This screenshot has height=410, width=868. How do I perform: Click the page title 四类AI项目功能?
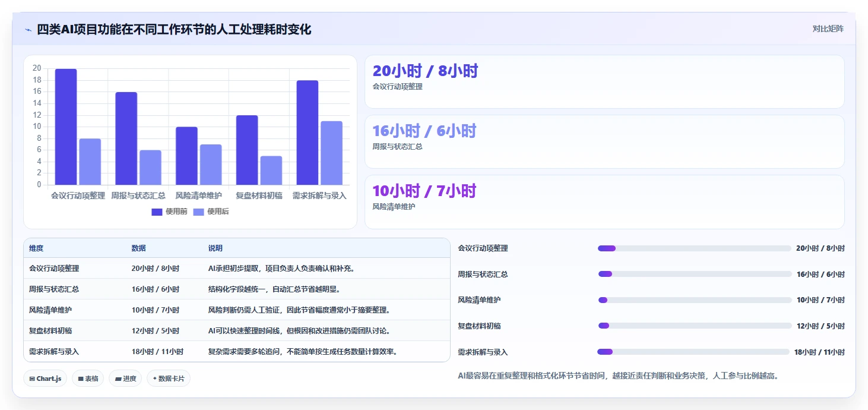[x=174, y=29]
